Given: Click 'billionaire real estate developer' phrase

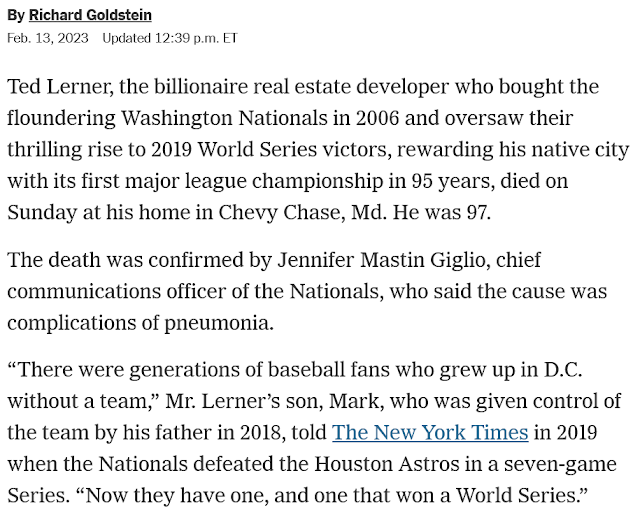Looking at the screenshot, I should (302, 87).
